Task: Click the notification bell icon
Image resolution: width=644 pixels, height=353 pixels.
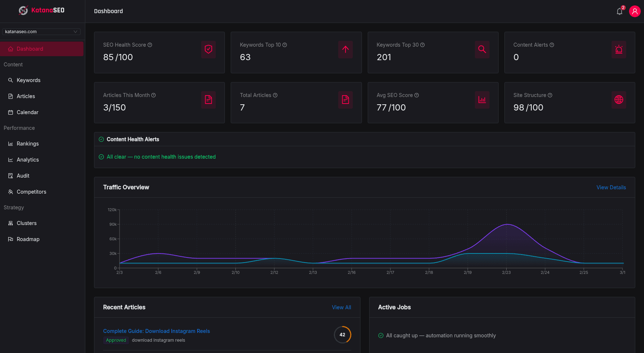Action: pos(620,11)
